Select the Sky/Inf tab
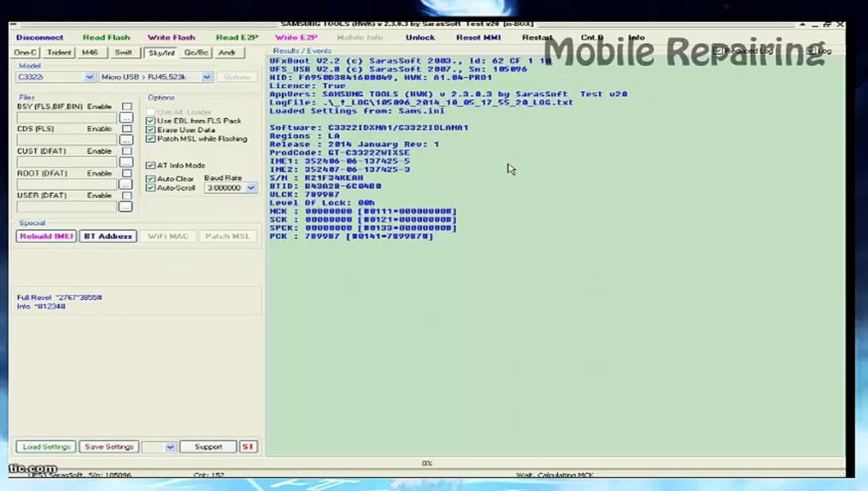This screenshot has width=868, height=491. (x=162, y=53)
